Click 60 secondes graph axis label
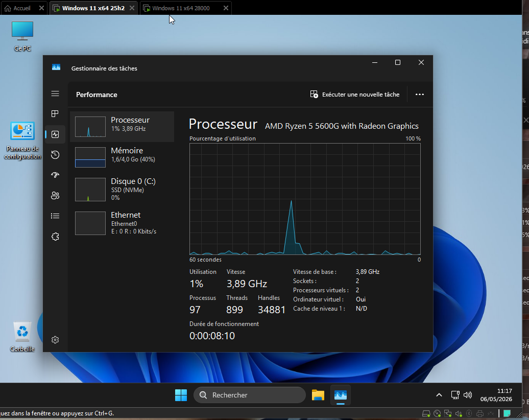This screenshot has width=529, height=420. [x=205, y=260]
